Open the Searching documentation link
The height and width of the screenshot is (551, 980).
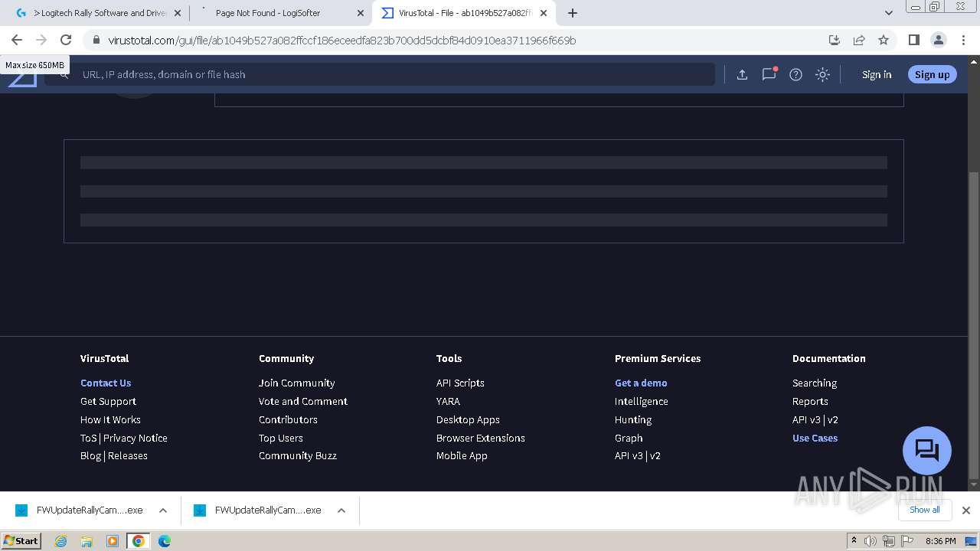pyautogui.click(x=814, y=383)
